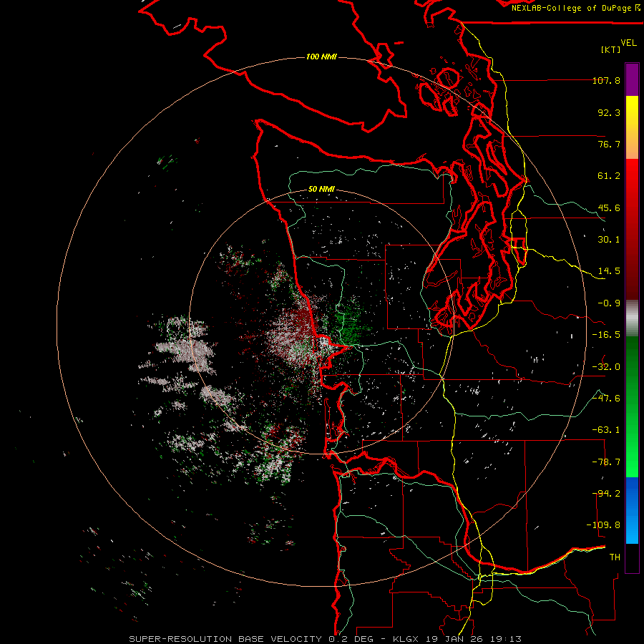Click the 100 NMI range ring label
The image size is (644, 644).
click(321, 57)
